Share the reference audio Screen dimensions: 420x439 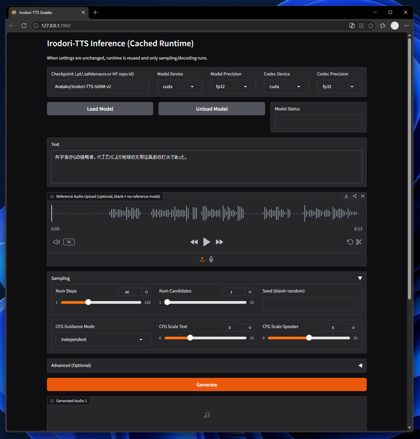tap(354, 196)
